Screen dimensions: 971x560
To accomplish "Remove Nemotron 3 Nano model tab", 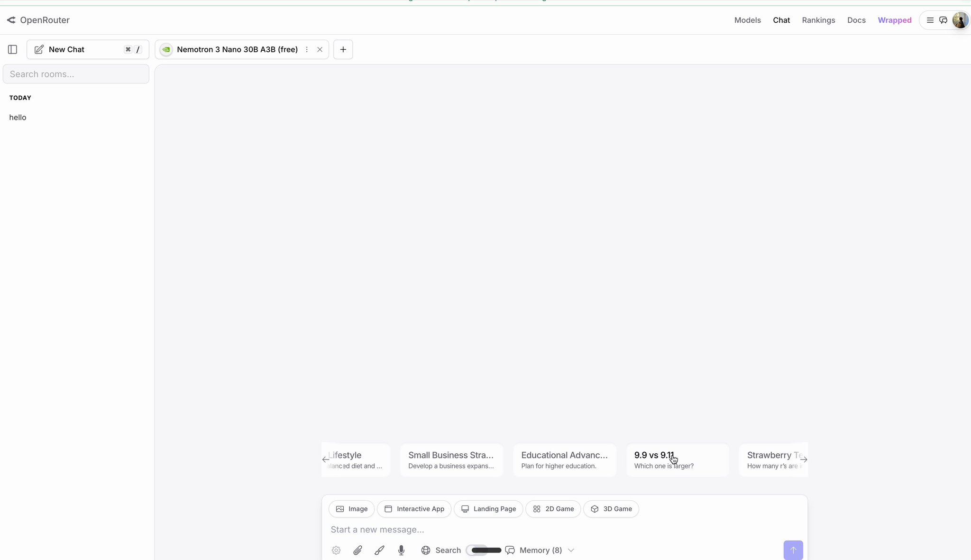I will point(320,49).
